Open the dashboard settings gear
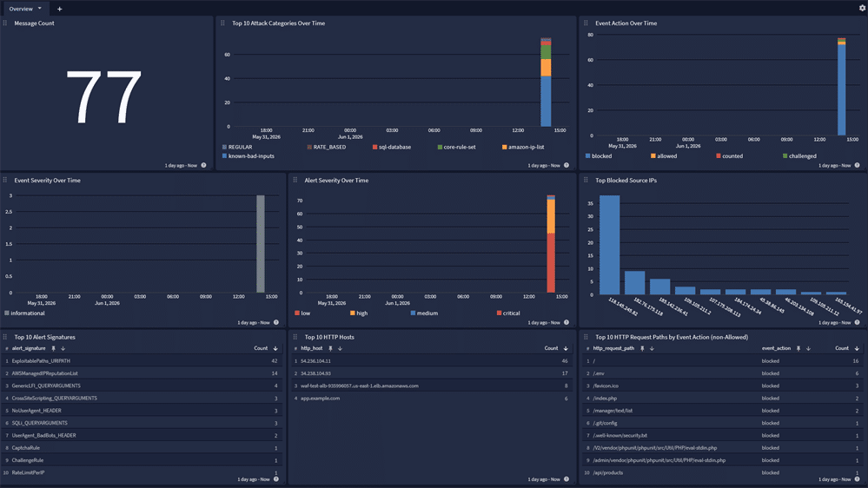The height and width of the screenshot is (488, 868). 862,9
